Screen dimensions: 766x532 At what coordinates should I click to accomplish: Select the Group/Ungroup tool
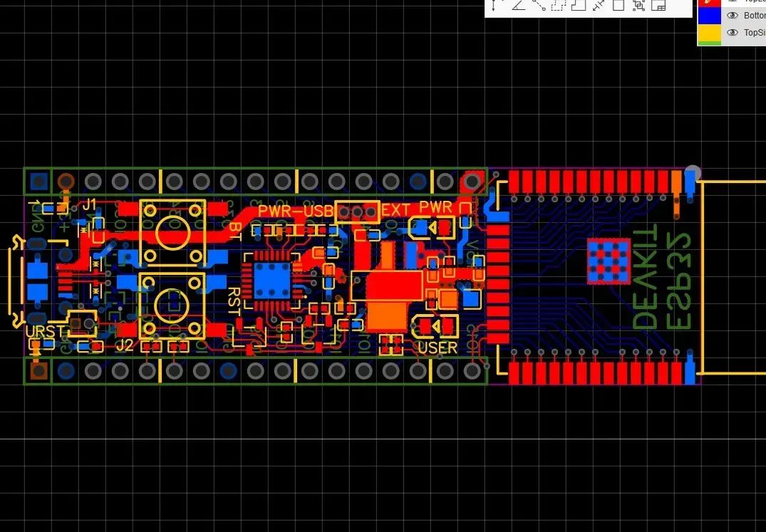click(638, 6)
